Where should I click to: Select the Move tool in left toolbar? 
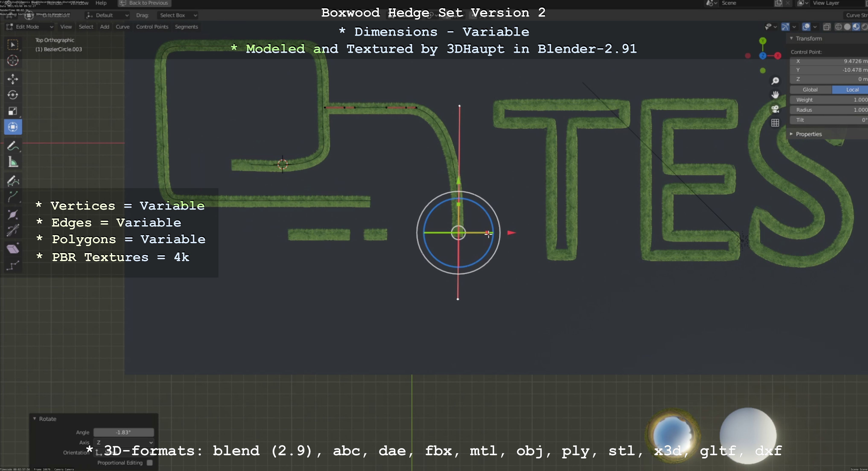13,79
